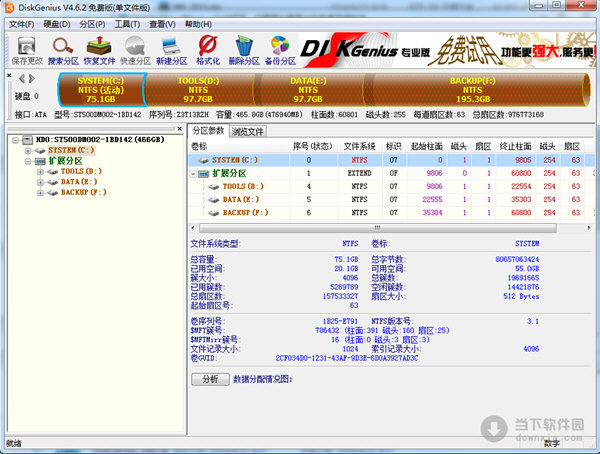Click the 删除分区 delete partition trash icon
The height and width of the screenshot is (454, 600).
tap(244, 51)
